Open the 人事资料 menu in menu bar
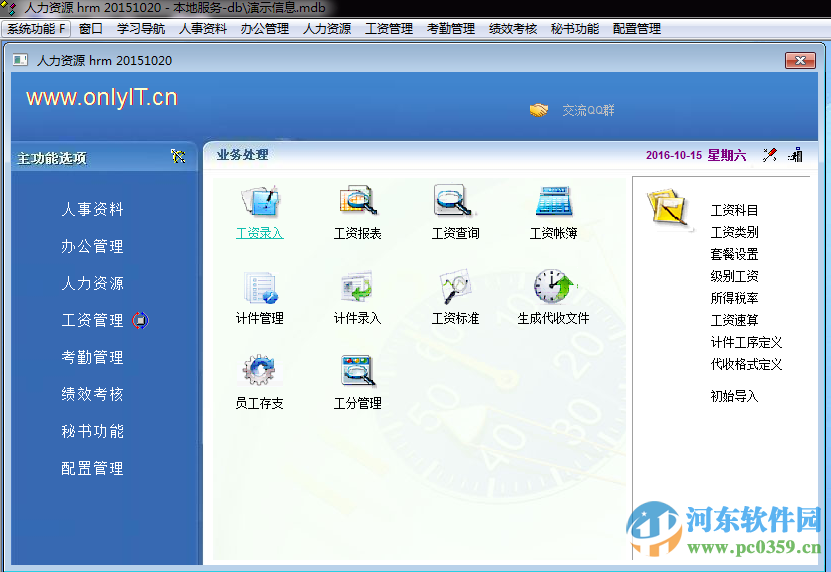This screenshot has width=831, height=572. [203, 29]
